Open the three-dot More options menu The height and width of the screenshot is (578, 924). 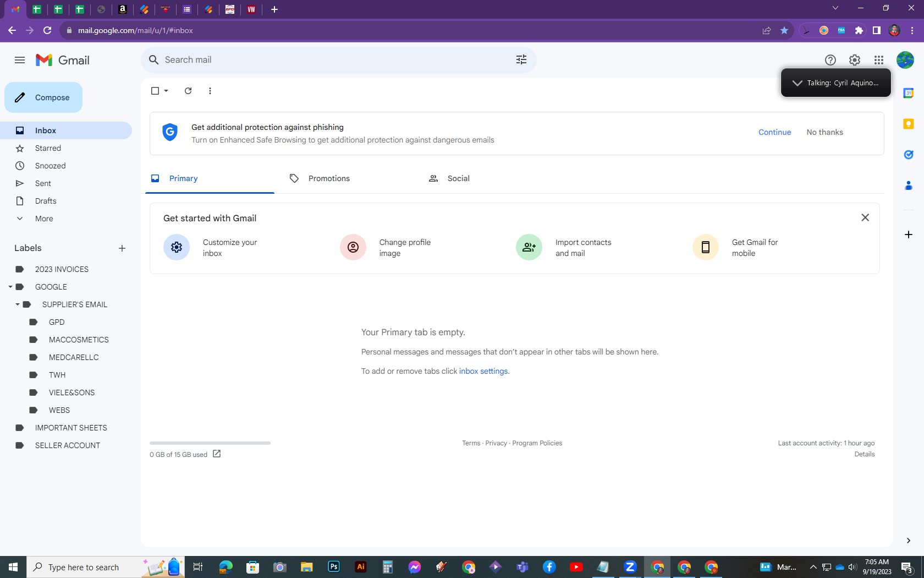click(210, 91)
